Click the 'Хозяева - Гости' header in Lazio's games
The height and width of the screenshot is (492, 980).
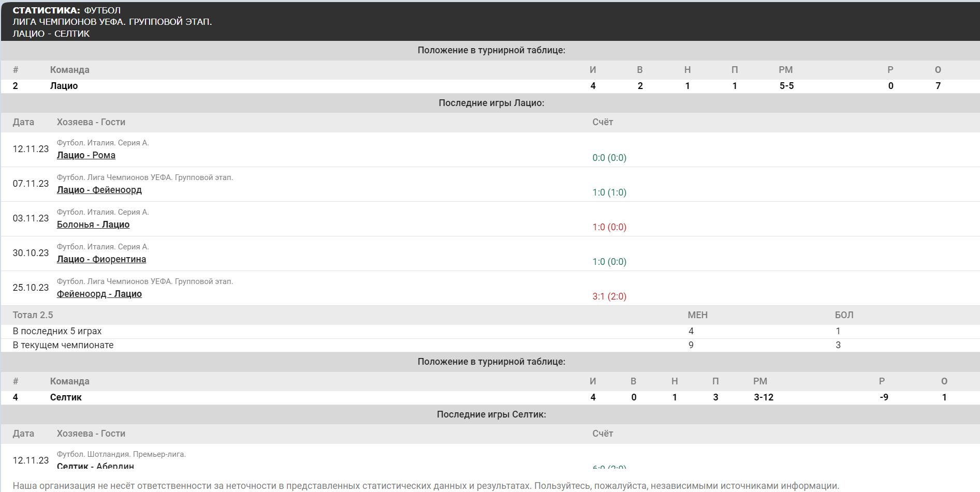click(91, 122)
